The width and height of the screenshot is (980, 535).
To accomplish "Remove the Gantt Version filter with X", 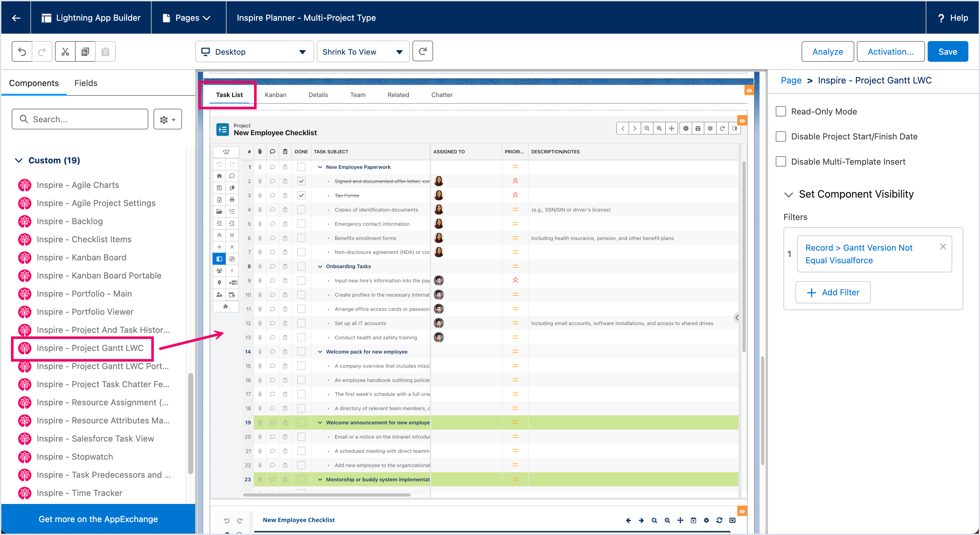I will [943, 247].
